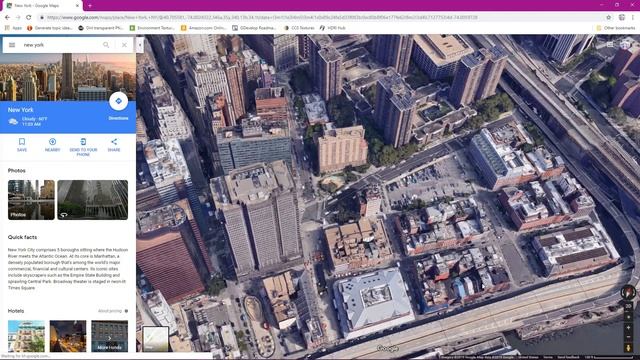Open the Photos thumbnail
The image size is (640, 360).
[31, 200]
